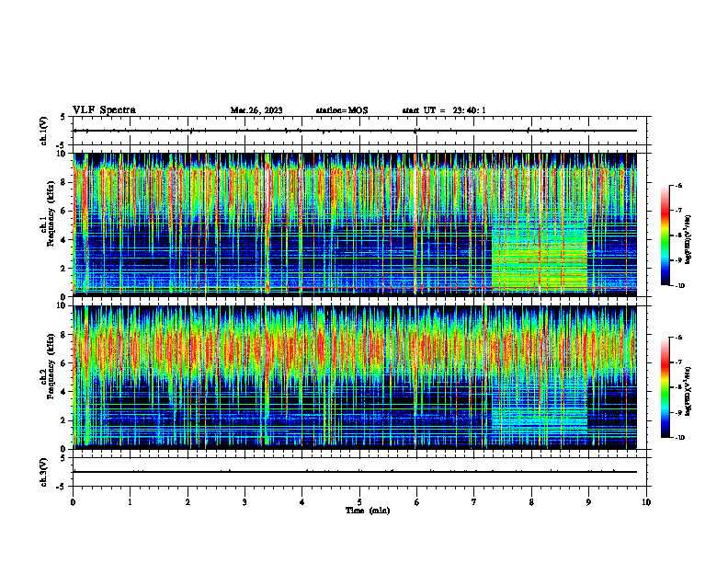
Task: Click the ch.1 frequency tick label "6"
Action: click(x=64, y=211)
